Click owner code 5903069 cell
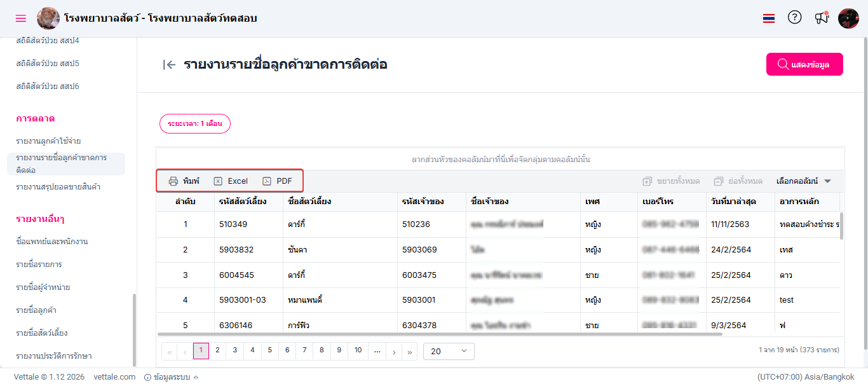868x386 pixels. [x=431, y=250]
